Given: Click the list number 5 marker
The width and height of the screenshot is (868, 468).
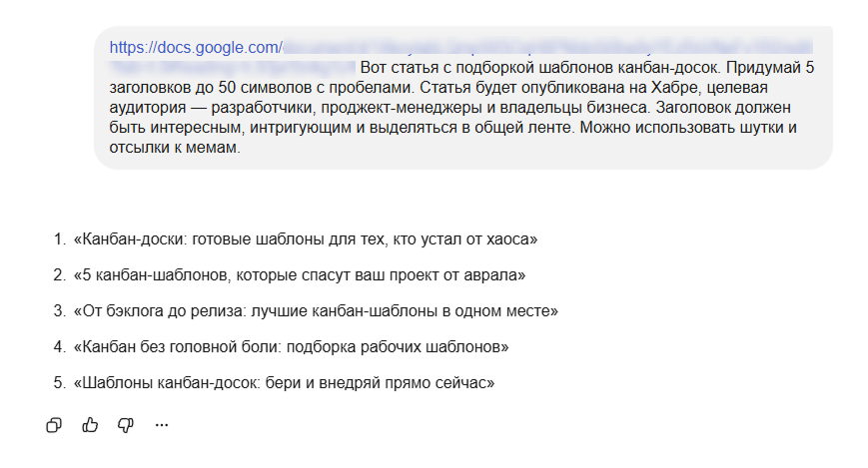Looking at the screenshot, I should click(58, 383).
